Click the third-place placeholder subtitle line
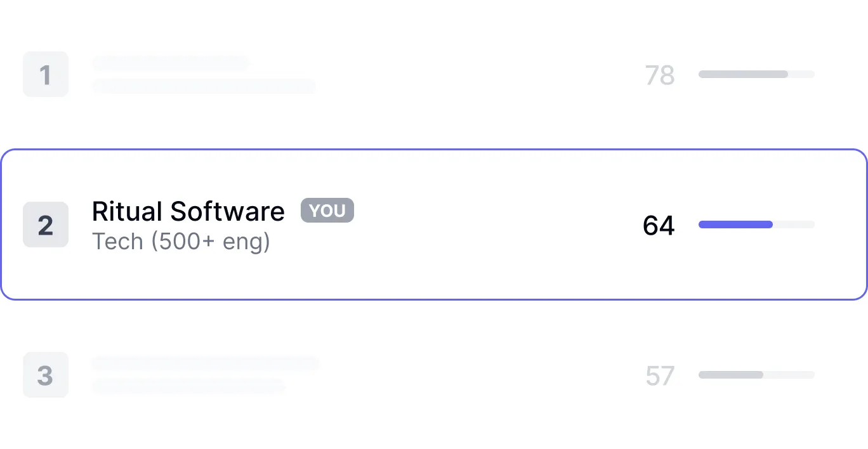 point(188,385)
